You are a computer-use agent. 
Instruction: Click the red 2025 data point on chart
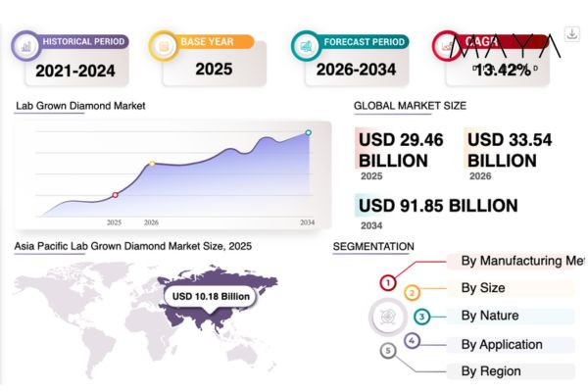115,195
